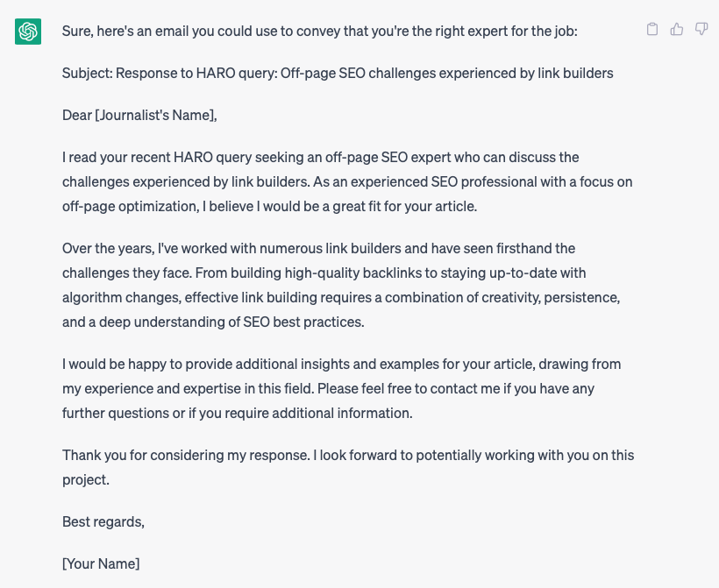This screenshot has width=719, height=588.
Task: Click the 'Subject:' label in the email
Action: click(x=87, y=74)
